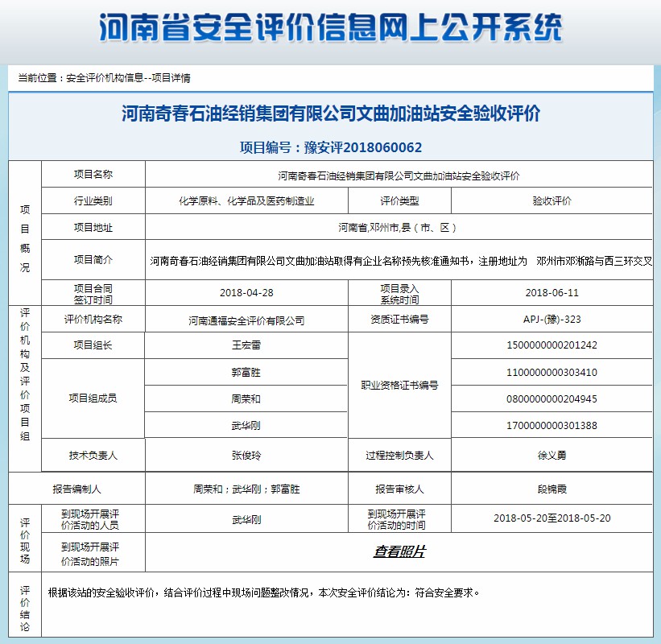This screenshot has width=661, height=644.
Task: Select certificate number 1700000000301388
Action: [552, 426]
